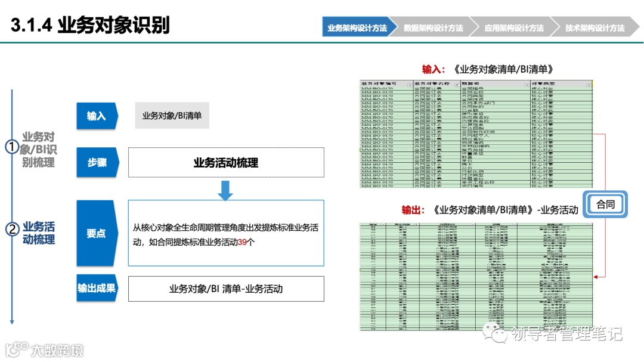
Task: Select the step 1 label 业务对象/BI识别梳理
Action: (x=38, y=150)
